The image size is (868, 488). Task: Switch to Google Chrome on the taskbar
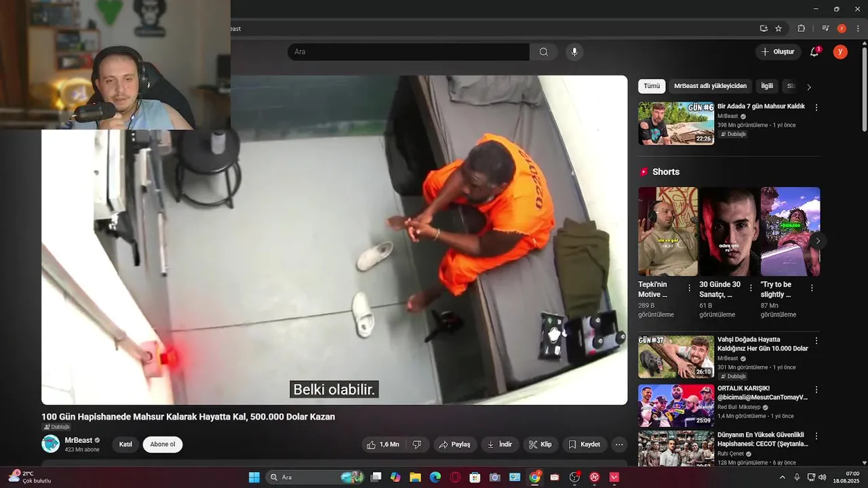[x=535, y=477]
